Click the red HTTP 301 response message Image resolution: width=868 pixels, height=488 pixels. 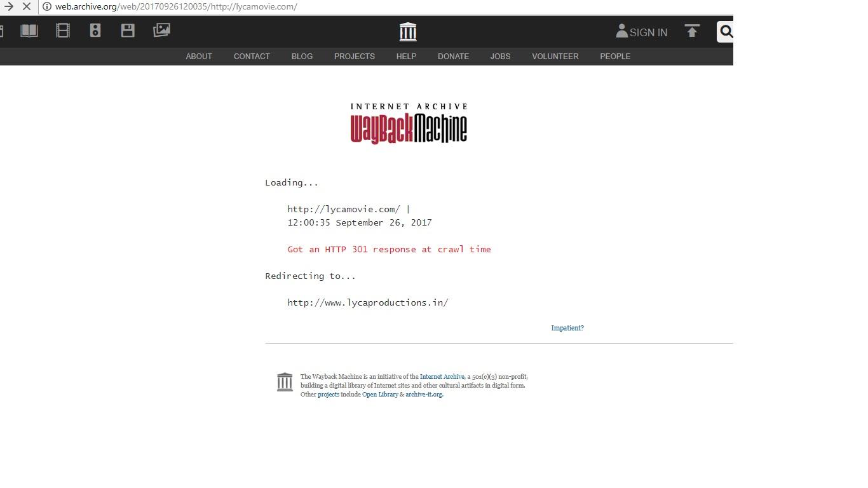tap(389, 249)
